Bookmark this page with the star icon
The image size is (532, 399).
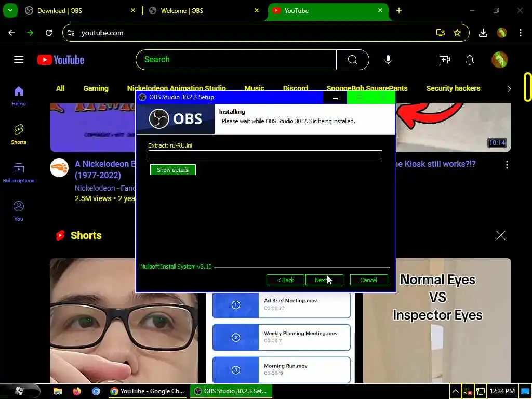pyautogui.click(x=457, y=33)
